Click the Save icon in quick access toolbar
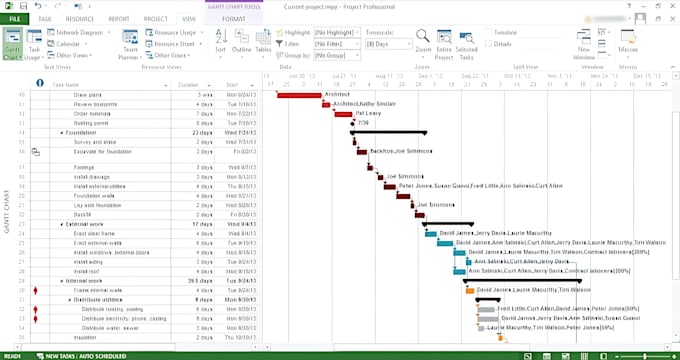The height and width of the screenshot is (360, 680). [24, 6]
